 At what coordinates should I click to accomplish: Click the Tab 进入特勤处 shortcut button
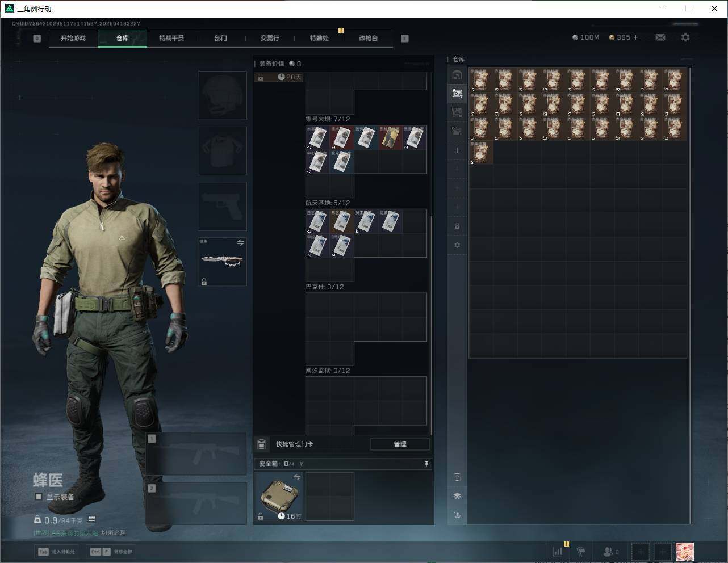click(57, 552)
